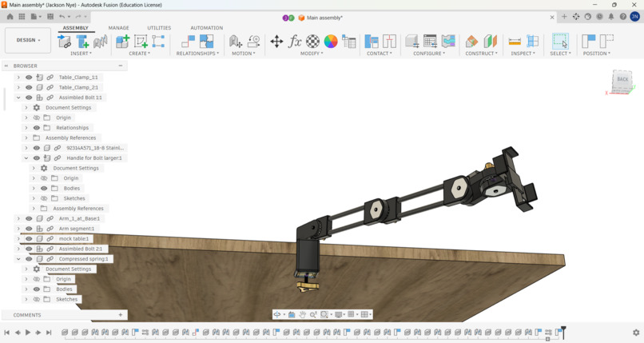The width and height of the screenshot is (644, 343).
Task: Open a new design tab with plus
Action: pos(564,17)
